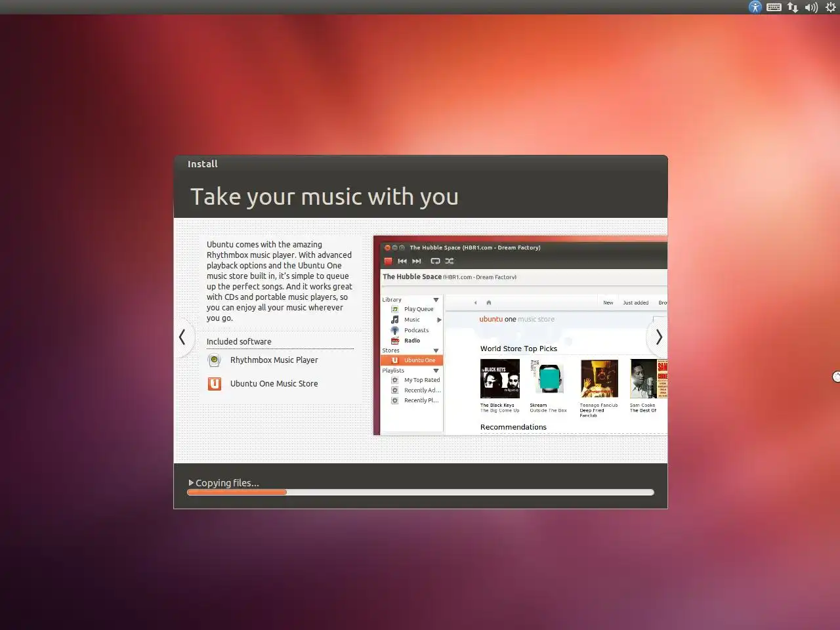840x630 pixels.
Task: Toggle shuffle in the Rhythmbox preview
Action: coord(450,261)
